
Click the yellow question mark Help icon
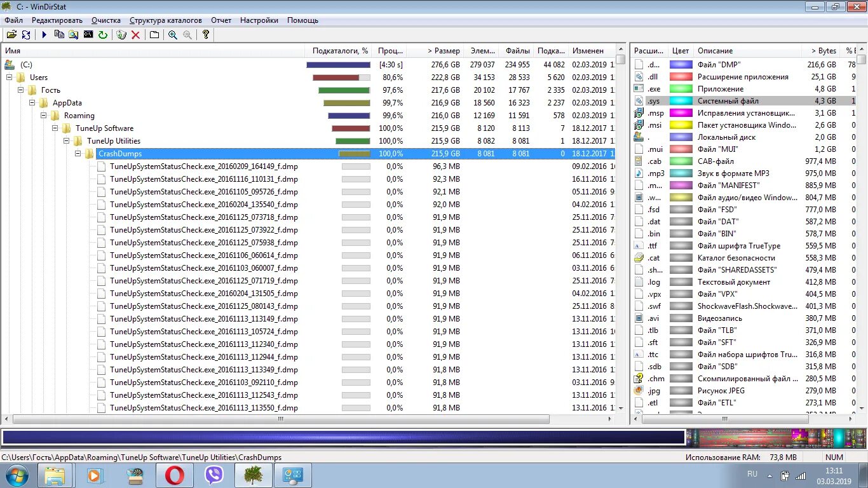[x=206, y=35]
